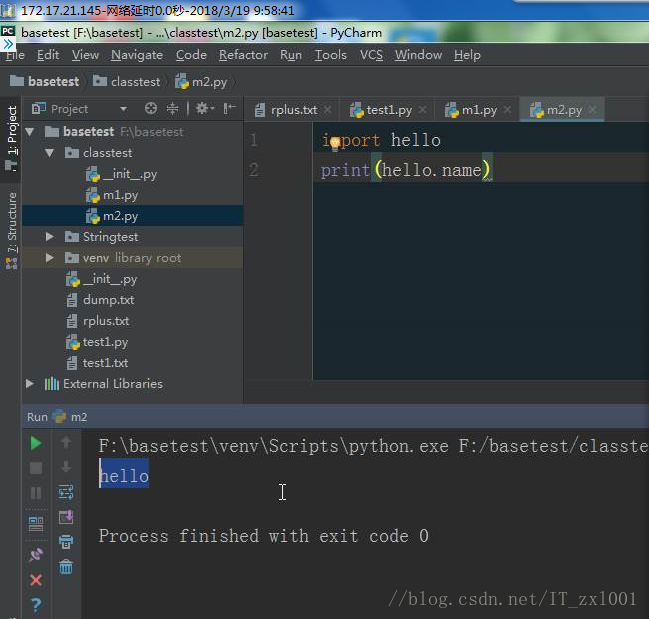Close the m2.py tab
649x619 pixels.
point(592,110)
